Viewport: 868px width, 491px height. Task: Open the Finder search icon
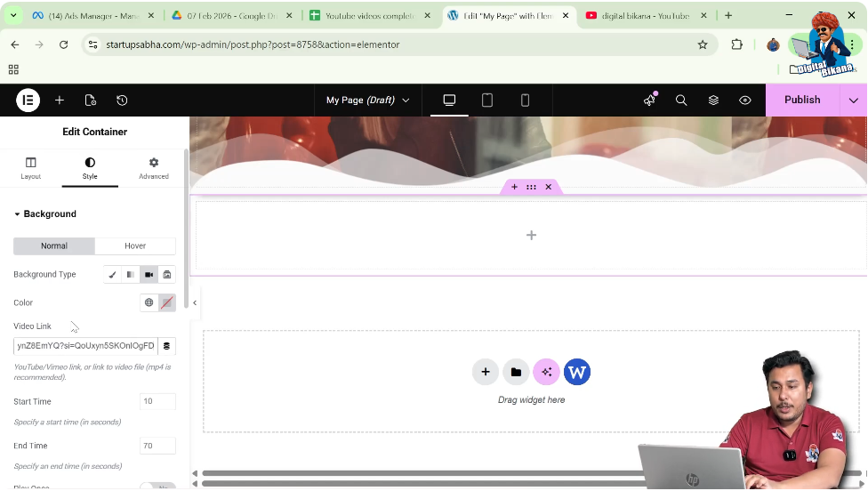tap(681, 101)
